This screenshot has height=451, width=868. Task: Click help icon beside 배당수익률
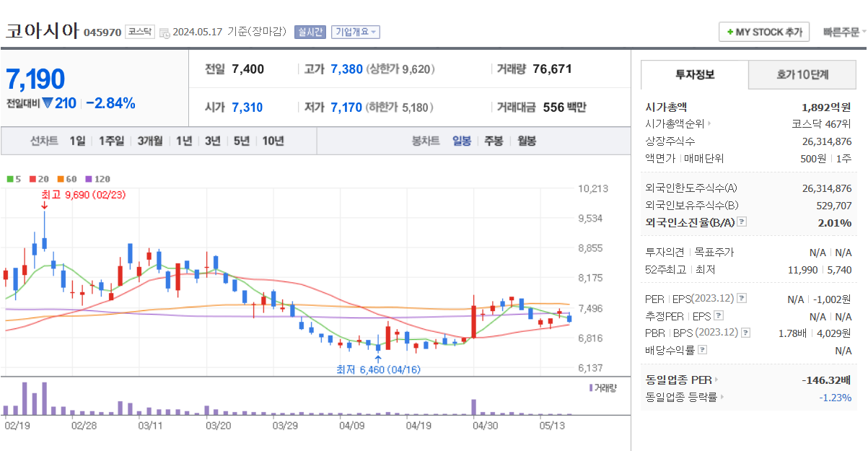(x=703, y=350)
